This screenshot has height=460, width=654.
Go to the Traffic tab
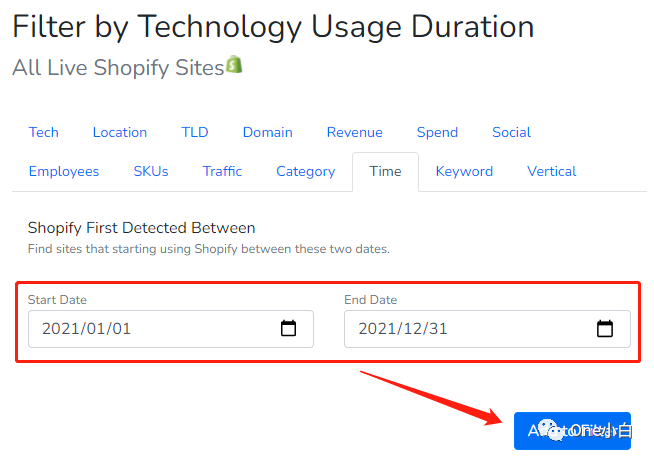[x=222, y=171]
